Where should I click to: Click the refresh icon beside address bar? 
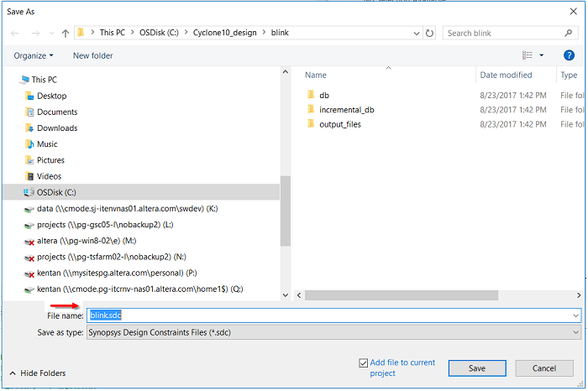coord(430,34)
